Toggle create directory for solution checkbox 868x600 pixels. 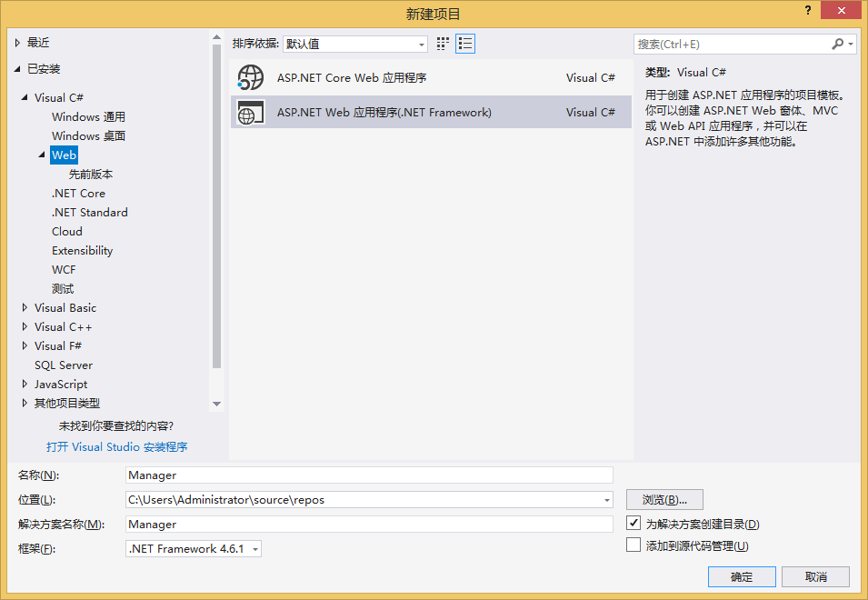click(x=634, y=523)
